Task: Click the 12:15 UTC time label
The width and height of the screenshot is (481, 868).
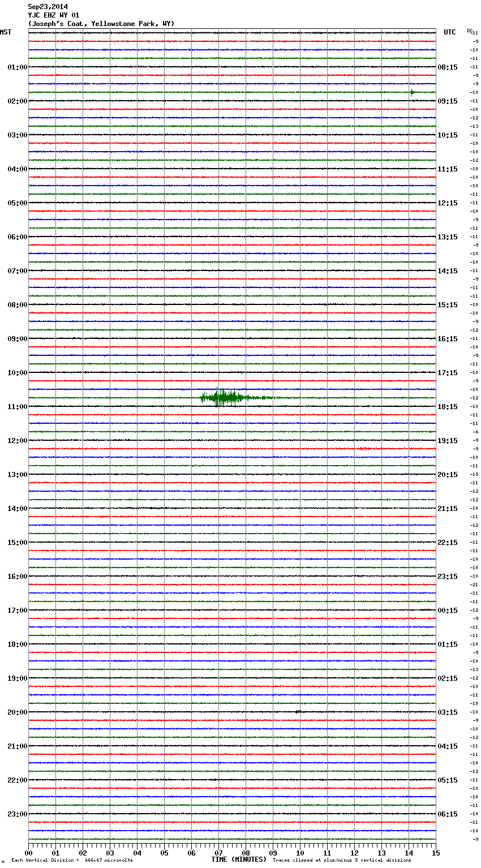Action: pos(448,203)
